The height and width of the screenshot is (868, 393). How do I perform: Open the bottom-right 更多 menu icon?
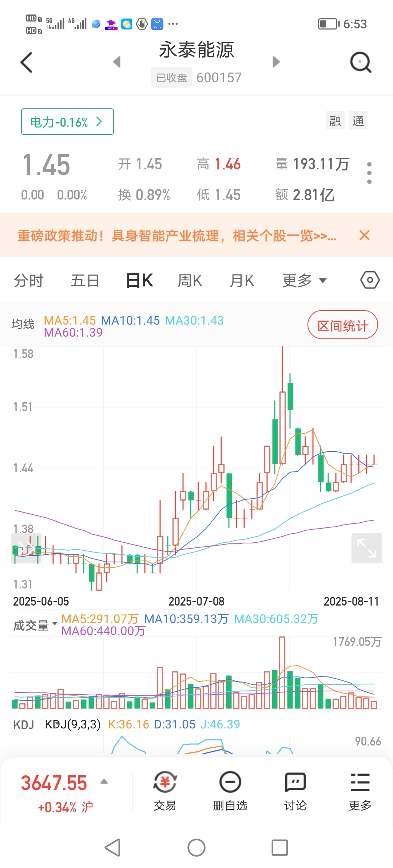[360, 792]
